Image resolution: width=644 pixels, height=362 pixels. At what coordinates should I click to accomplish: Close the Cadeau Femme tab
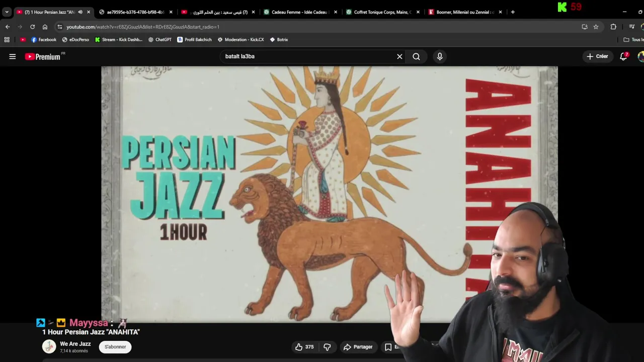click(336, 12)
